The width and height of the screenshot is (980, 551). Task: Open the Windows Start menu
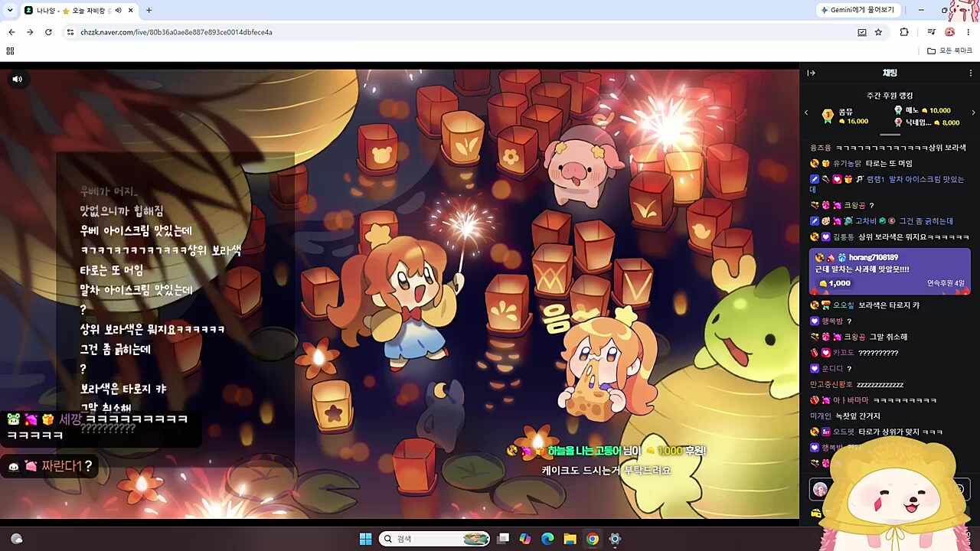coord(365,539)
